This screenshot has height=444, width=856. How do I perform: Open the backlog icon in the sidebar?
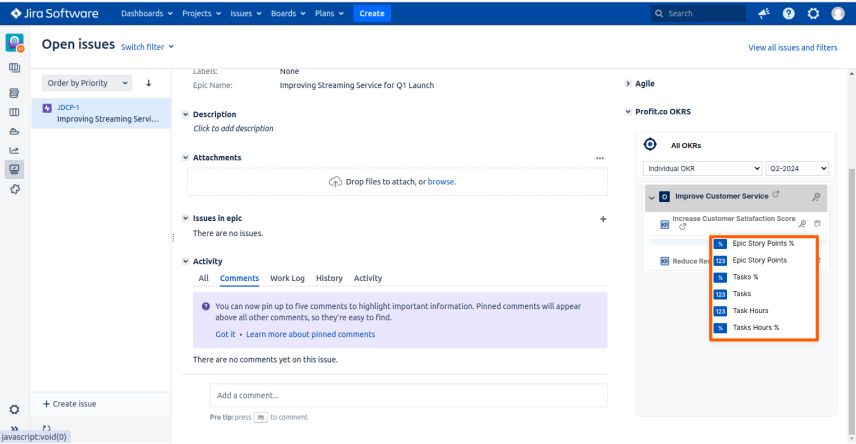pyautogui.click(x=14, y=93)
